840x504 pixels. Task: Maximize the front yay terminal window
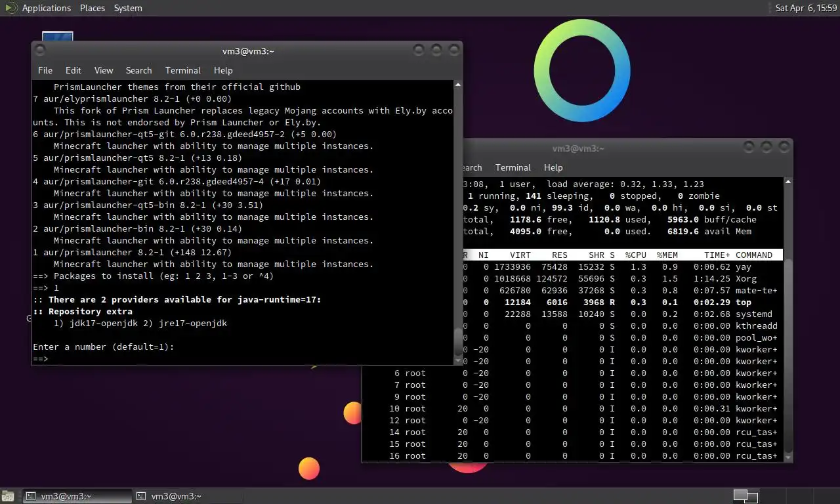(x=436, y=50)
